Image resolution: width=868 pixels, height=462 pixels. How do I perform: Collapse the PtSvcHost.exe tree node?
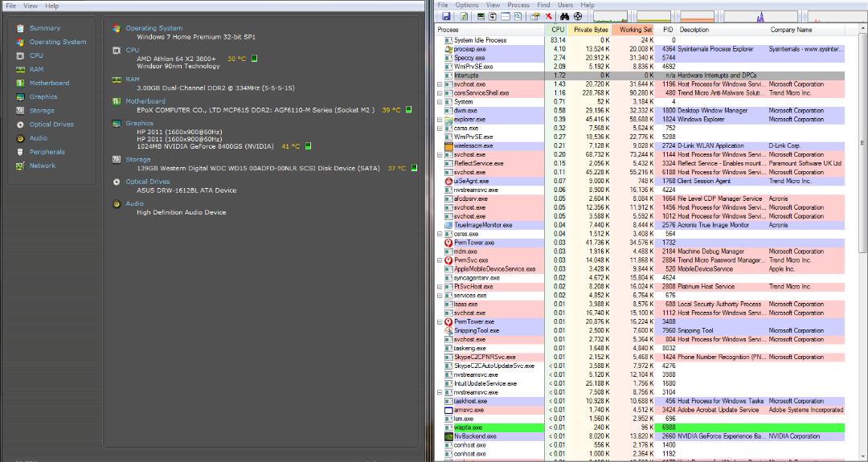pyautogui.click(x=440, y=287)
